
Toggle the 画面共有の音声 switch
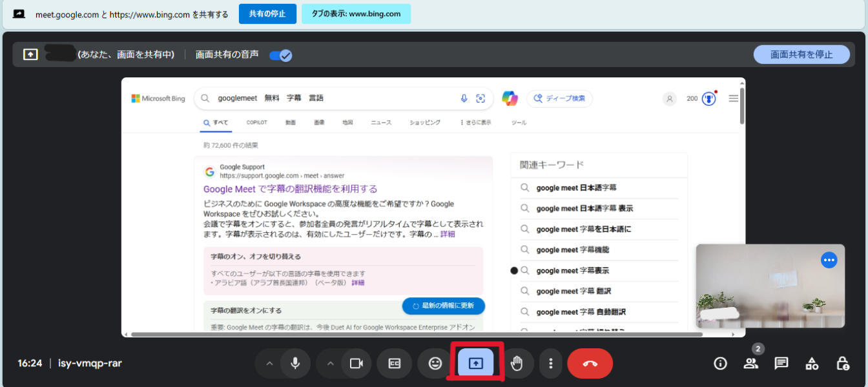(x=280, y=55)
